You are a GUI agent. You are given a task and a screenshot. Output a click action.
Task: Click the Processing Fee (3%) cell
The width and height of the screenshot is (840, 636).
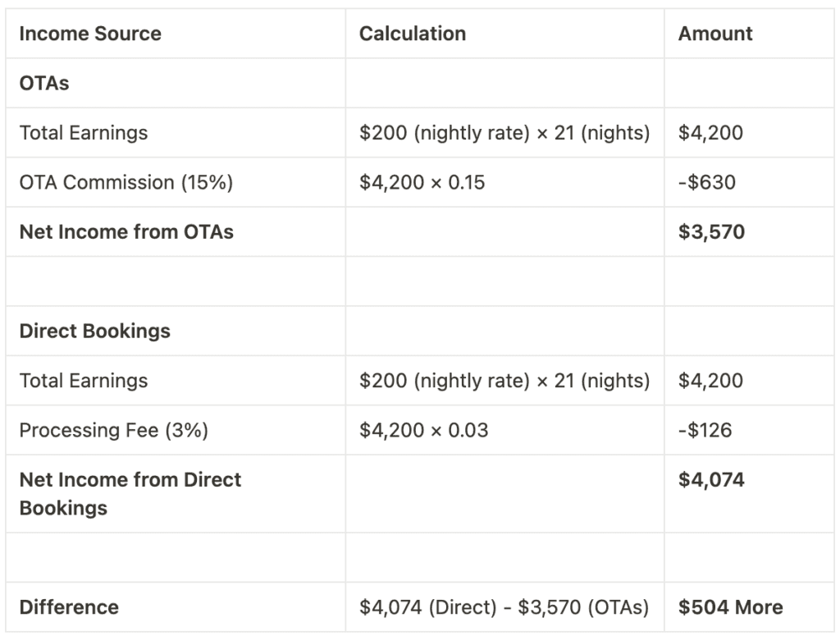pos(114,430)
